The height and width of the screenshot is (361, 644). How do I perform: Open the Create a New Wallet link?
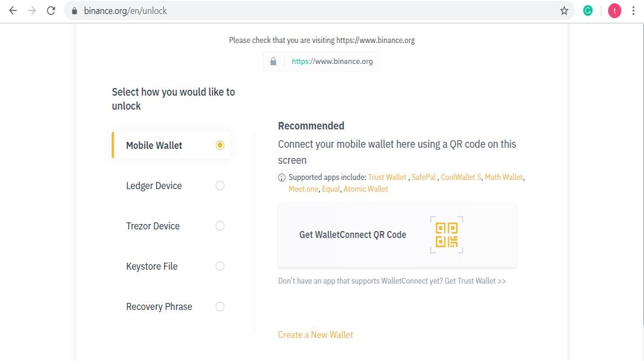316,335
